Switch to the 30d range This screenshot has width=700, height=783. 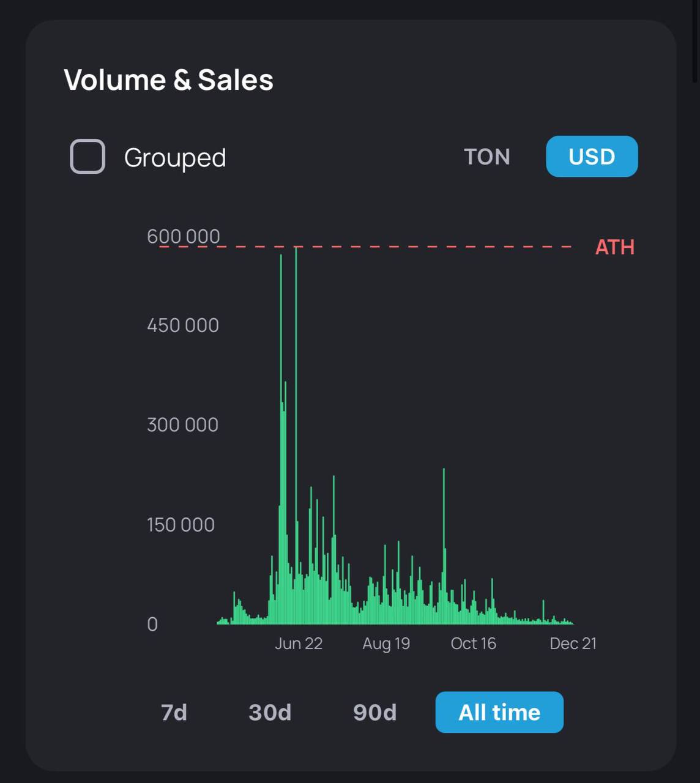click(x=270, y=713)
